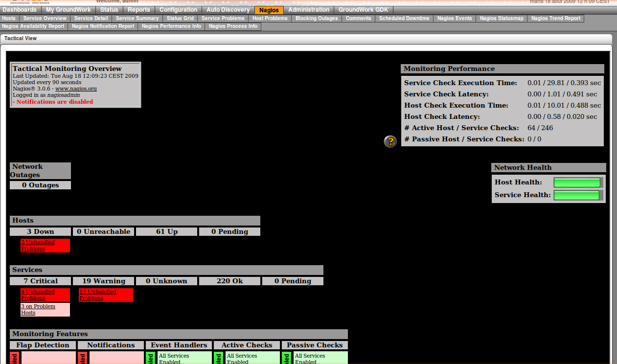The height and width of the screenshot is (364, 617).
Task: Click the 7 Critical services count
Action: coord(41,281)
